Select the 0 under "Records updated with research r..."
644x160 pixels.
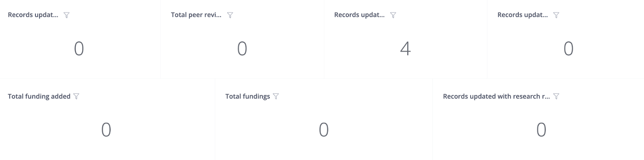(x=541, y=130)
